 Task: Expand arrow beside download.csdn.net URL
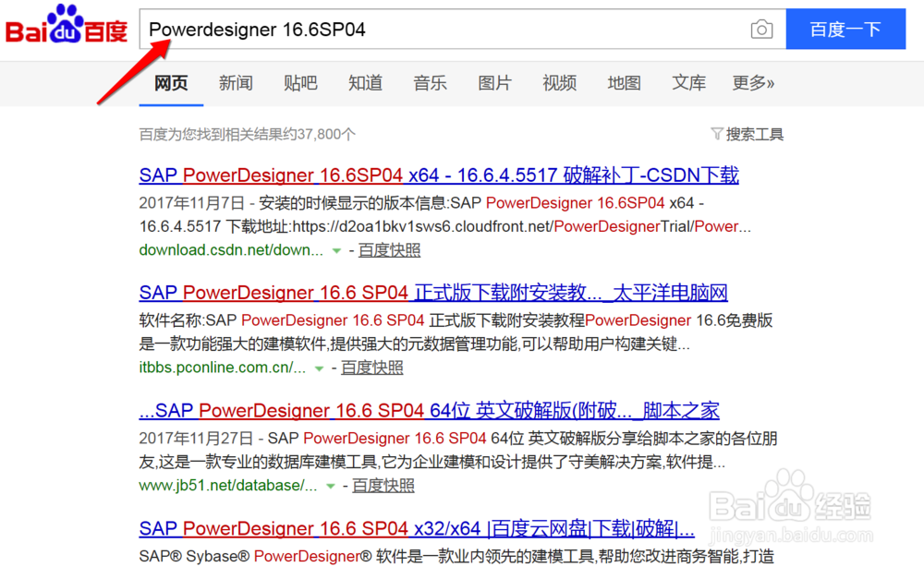(336, 251)
